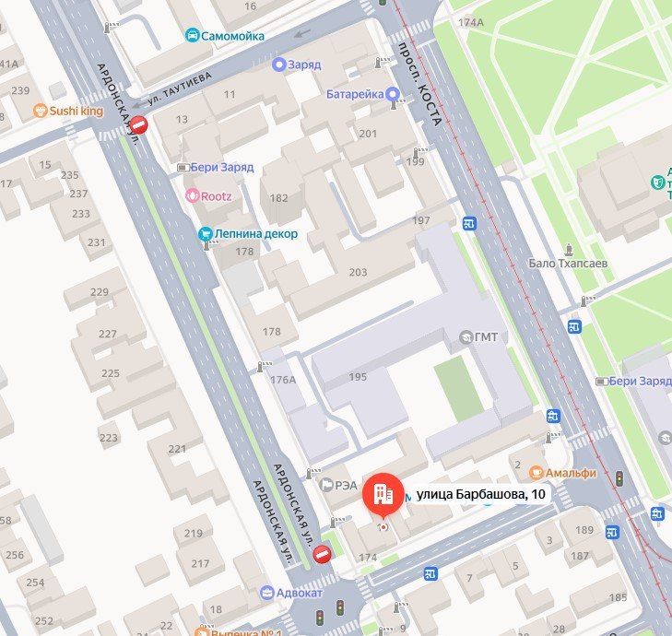Select the Заряд place marker icon
This screenshot has width=672, height=636.
(279, 65)
